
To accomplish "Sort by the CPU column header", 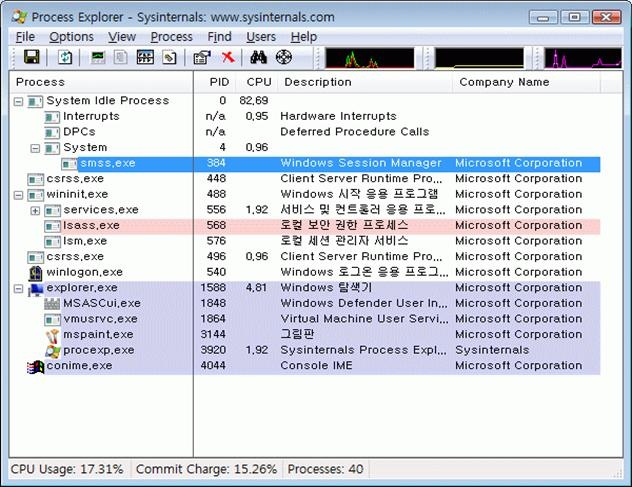I will pyautogui.click(x=258, y=82).
